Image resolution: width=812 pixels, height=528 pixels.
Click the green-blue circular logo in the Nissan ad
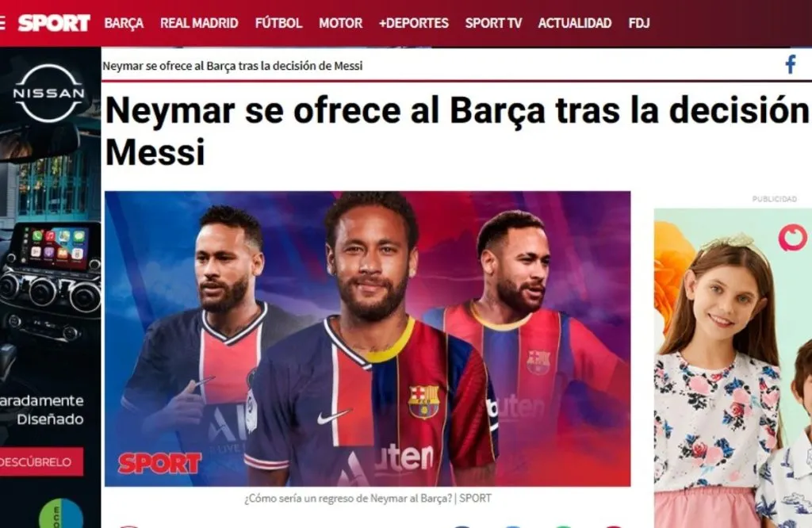(x=61, y=514)
